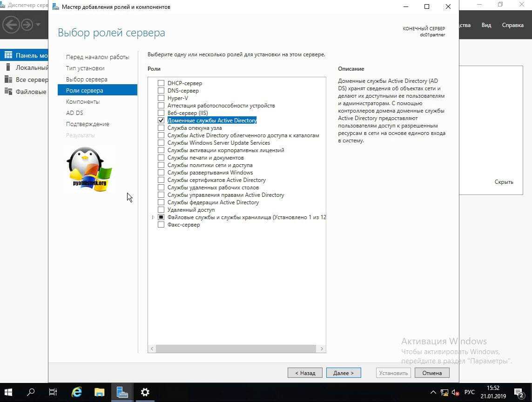Screen dimensions: 532x402
Task: Go to the Компоненты wizard step
Action: 83,101
